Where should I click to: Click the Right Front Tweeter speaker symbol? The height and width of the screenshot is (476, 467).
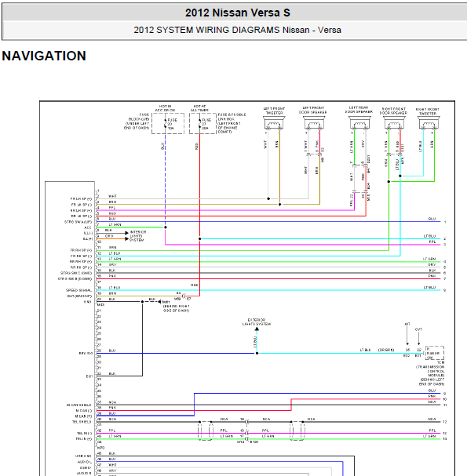429,123
